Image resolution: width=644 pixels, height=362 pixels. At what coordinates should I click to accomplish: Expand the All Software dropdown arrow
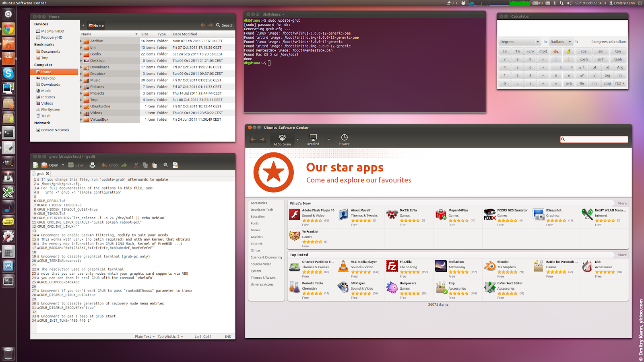click(298, 140)
